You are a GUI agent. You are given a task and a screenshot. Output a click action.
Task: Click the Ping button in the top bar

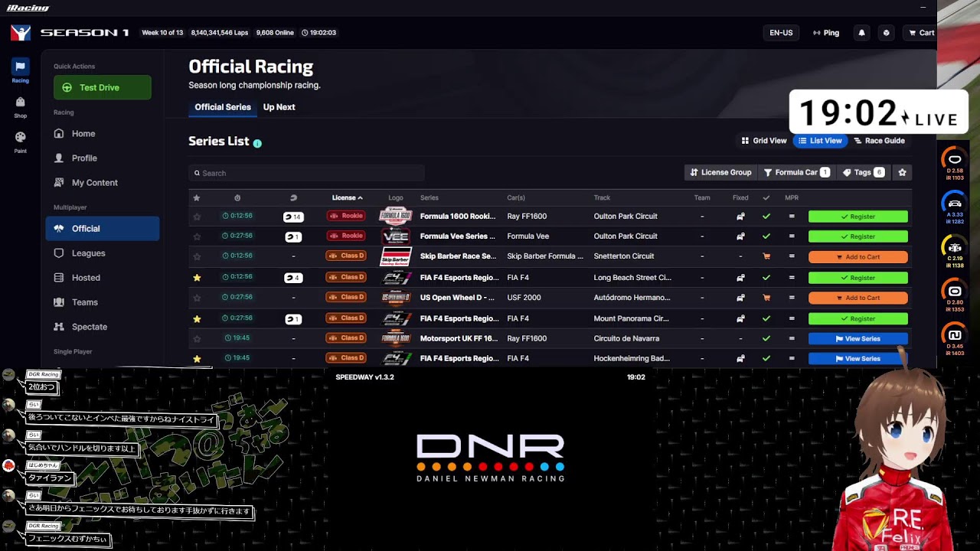point(826,33)
